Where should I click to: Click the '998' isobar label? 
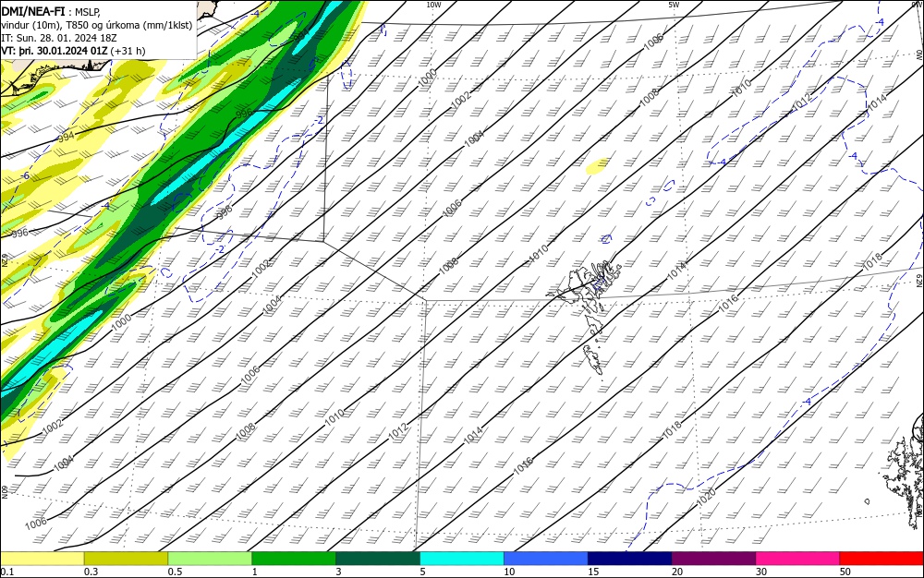225,211
